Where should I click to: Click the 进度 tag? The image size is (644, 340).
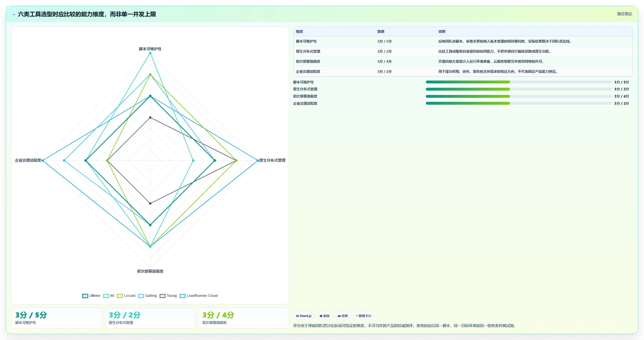pyautogui.click(x=343, y=316)
